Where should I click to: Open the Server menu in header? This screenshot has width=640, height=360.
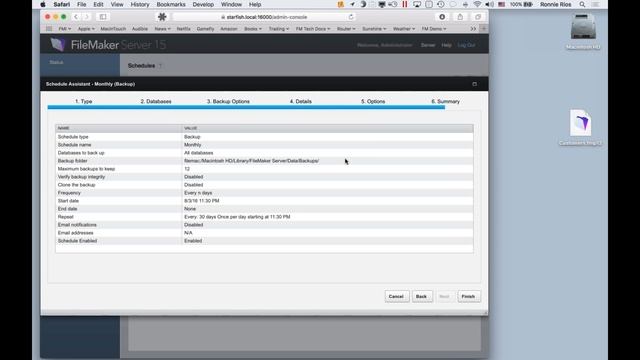tap(428, 45)
